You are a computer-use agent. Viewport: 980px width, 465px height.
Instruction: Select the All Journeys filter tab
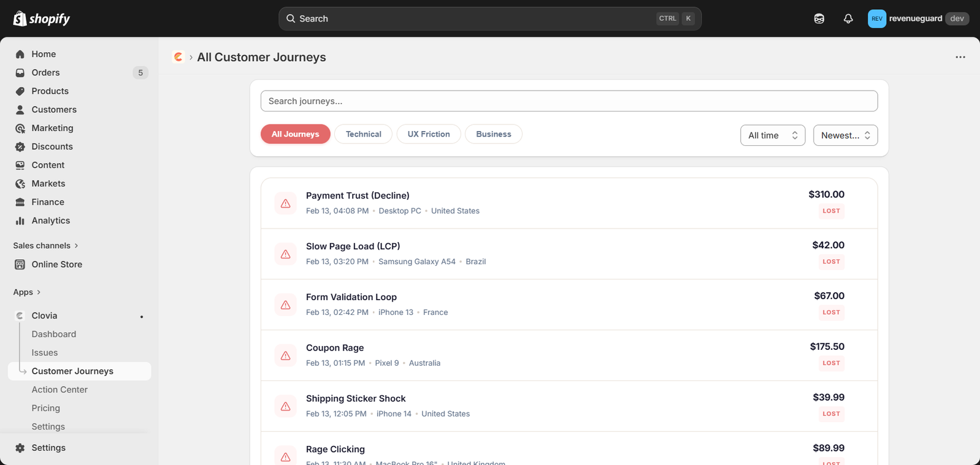click(296, 134)
